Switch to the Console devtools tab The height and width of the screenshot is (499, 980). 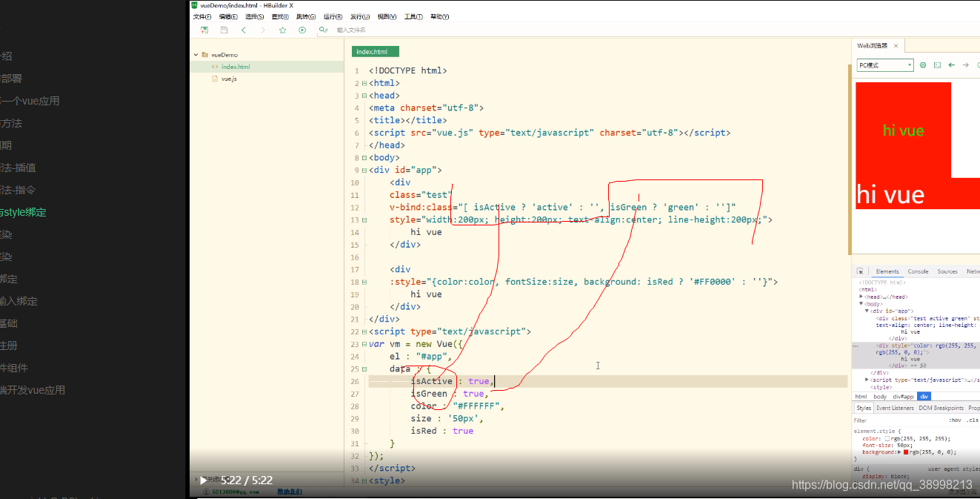click(919, 271)
